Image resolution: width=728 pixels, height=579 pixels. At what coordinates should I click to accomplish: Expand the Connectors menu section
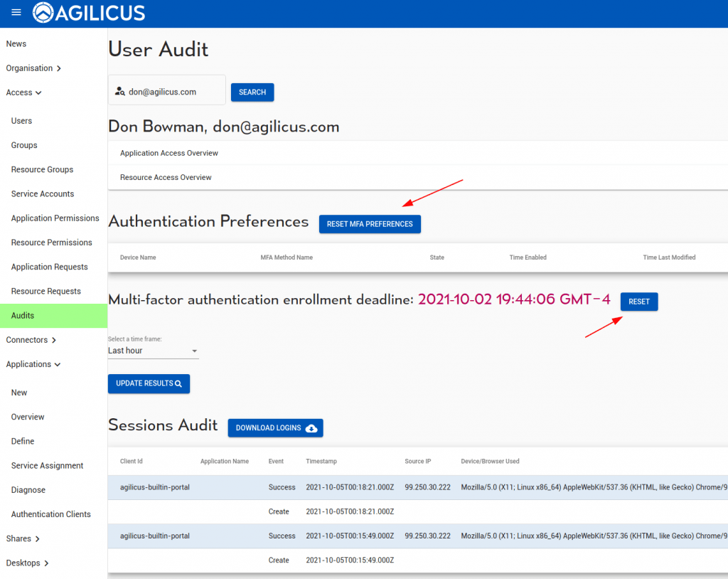[x=31, y=340]
